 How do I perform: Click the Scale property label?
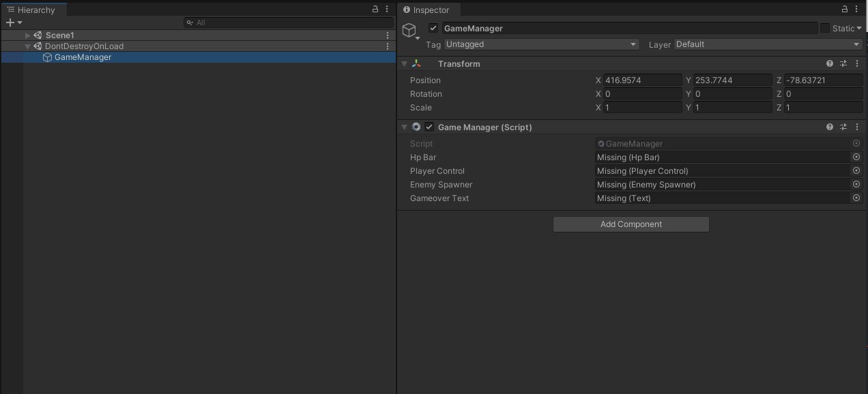[420, 108]
